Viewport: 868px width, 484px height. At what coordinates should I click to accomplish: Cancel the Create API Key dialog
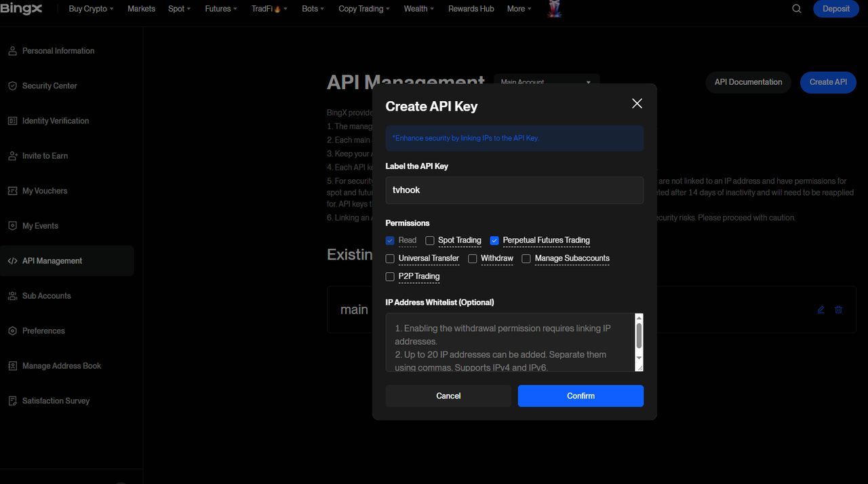tap(448, 396)
